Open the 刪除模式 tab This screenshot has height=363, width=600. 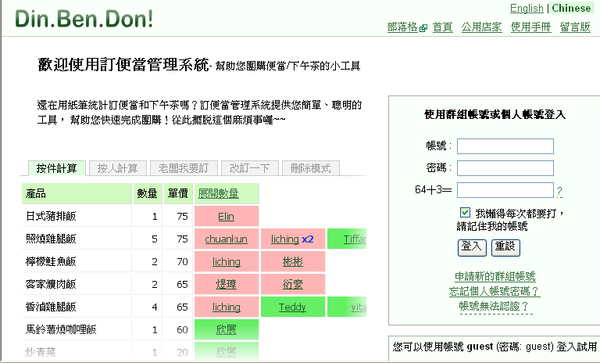tap(311, 168)
